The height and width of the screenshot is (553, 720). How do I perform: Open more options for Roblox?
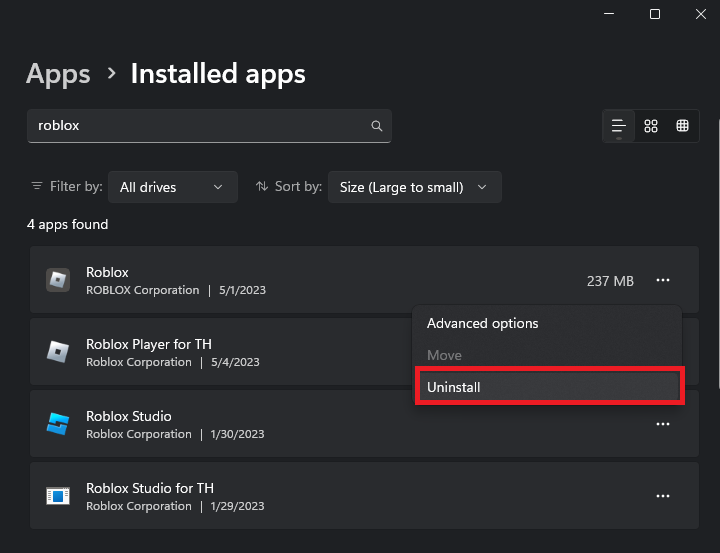click(662, 281)
